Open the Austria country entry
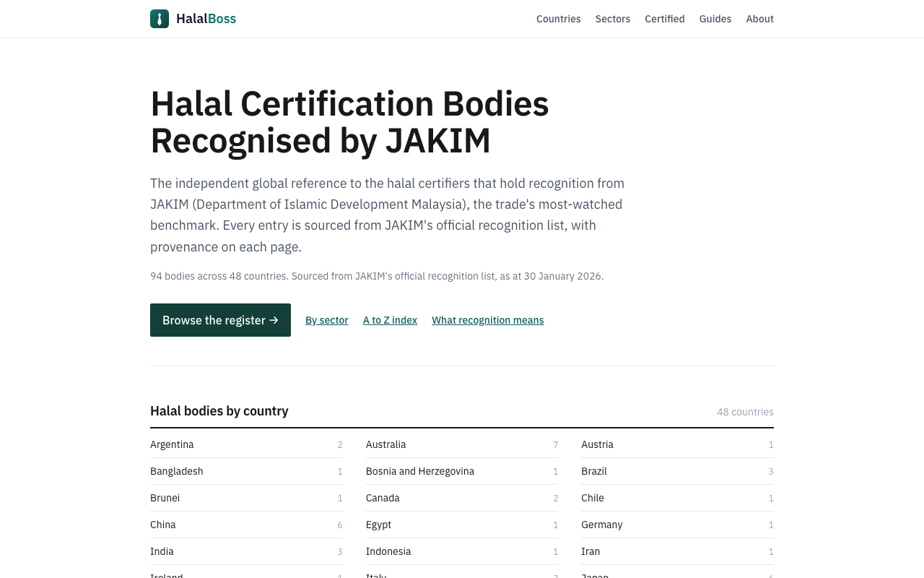 [x=677, y=444]
